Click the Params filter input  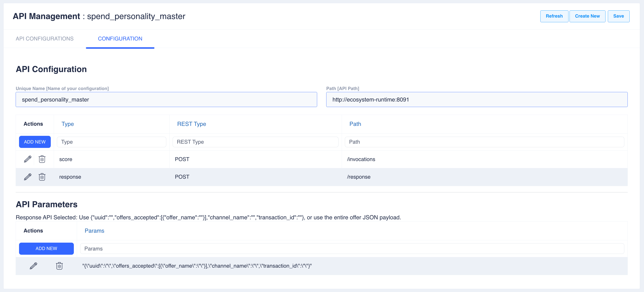point(352,248)
